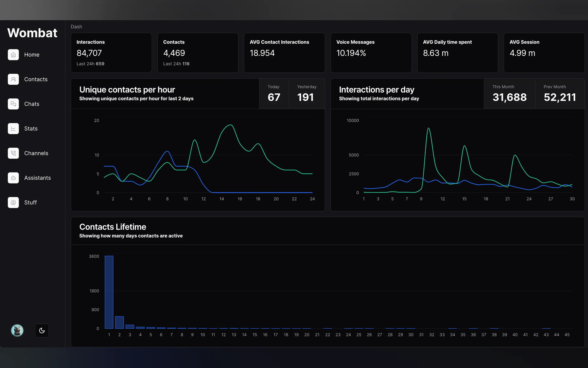
Task: Go to Channels menu label
Action: [x=36, y=153]
